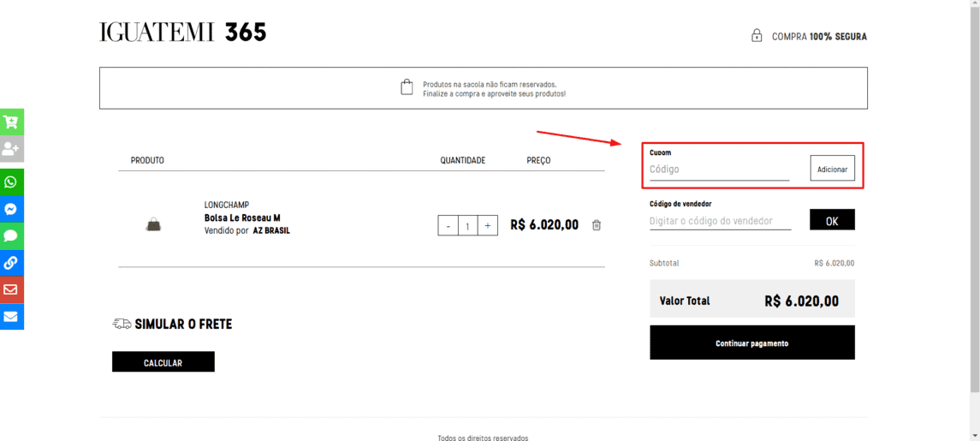Click the quantity value field showing 1
Image resolution: width=980 pixels, height=441 pixels.
click(x=468, y=225)
